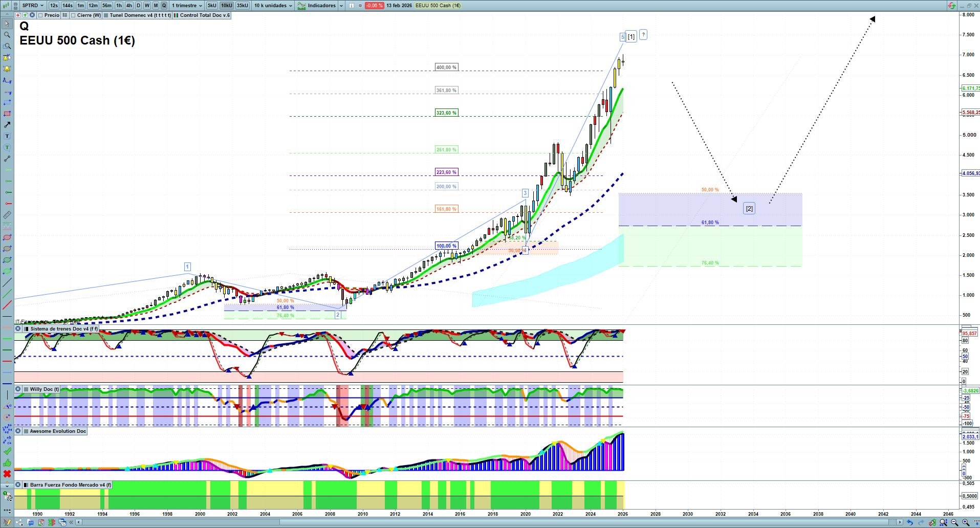Click the zoom in magnifier in bottom bar
980x528 pixels.
[x=966, y=522]
